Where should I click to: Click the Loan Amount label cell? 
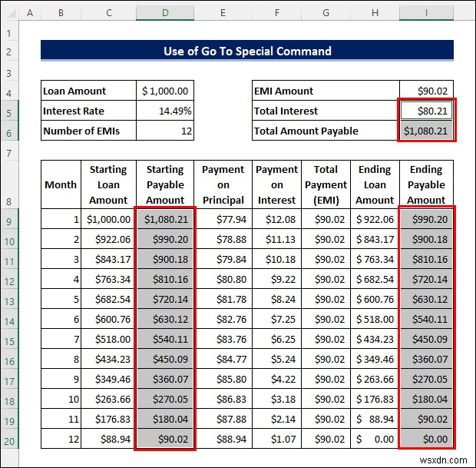(x=88, y=91)
